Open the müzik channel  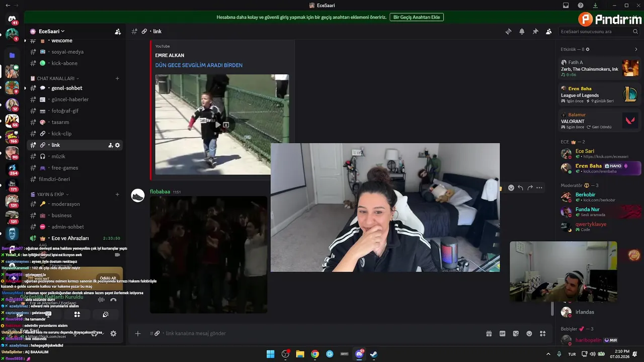75,156
